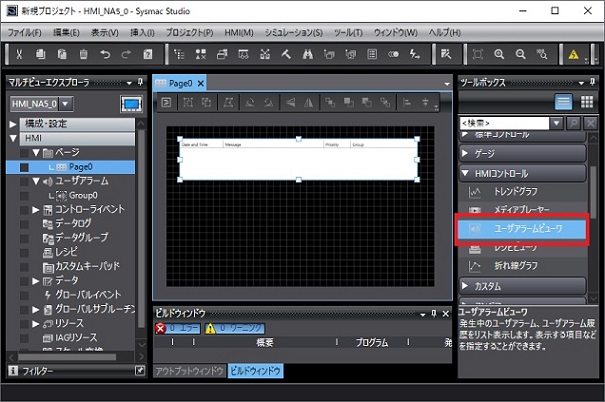Open the シミュレーション(S) menu

click(294, 33)
